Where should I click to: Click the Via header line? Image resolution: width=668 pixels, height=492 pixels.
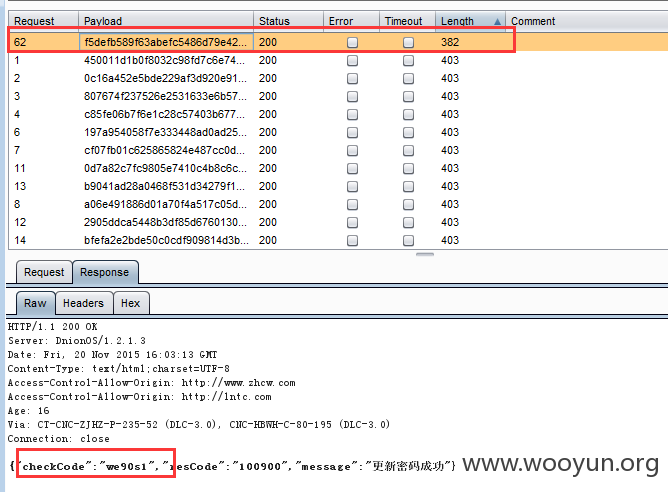[199, 425]
